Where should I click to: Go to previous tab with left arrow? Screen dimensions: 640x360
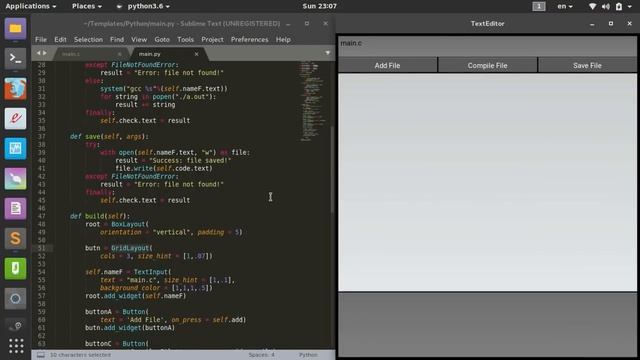tap(38, 53)
